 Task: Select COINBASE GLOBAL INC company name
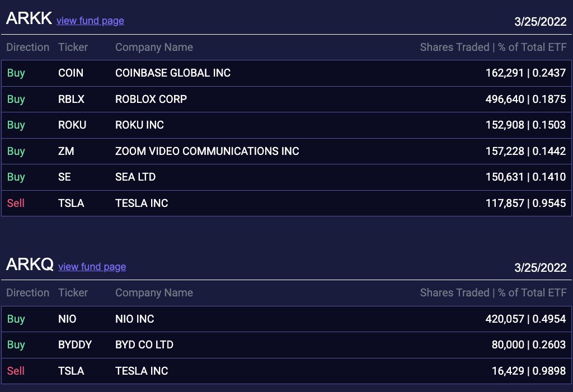click(173, 73)
